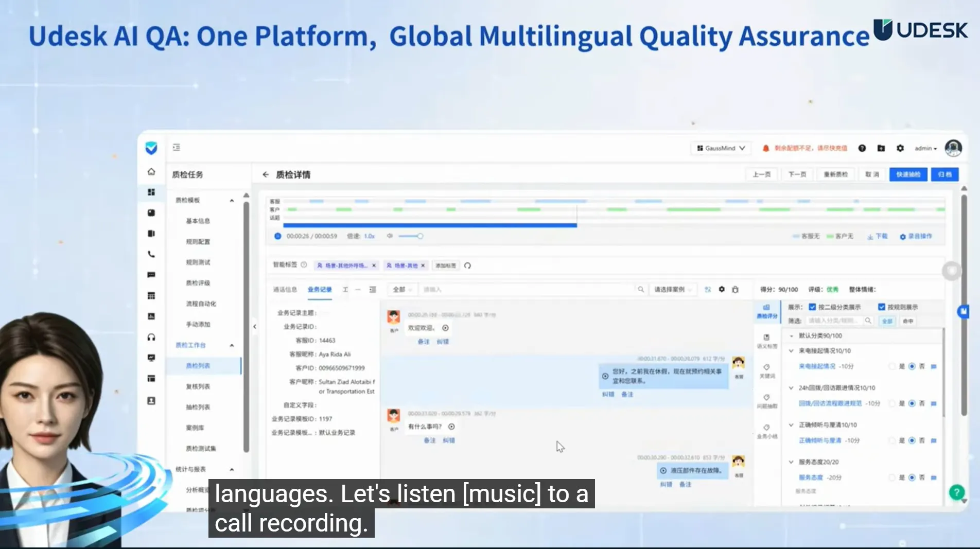Screen dimensions: 980x549
Task: Open the 全部 filter dropdown in transcript search
Action: tap(402, 290)
